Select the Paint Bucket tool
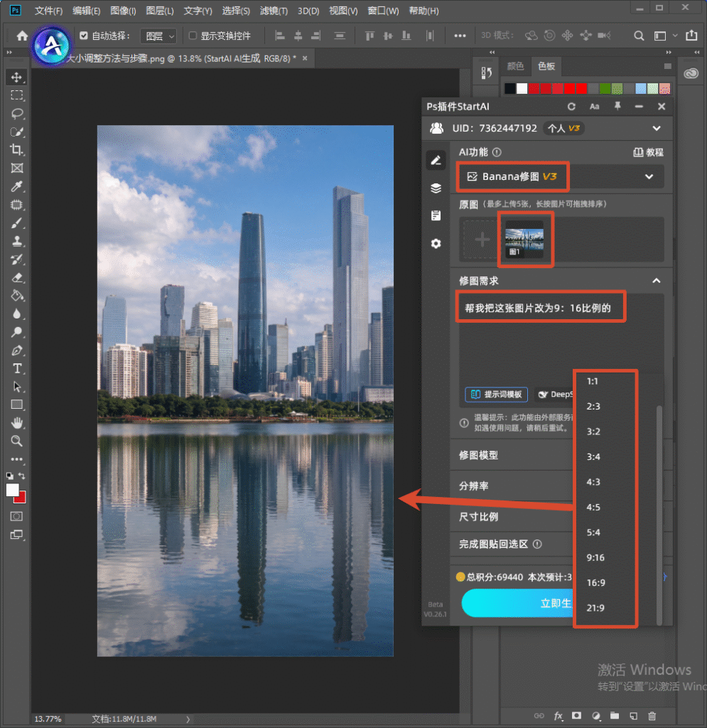Image resolution: width=707 pixels, height=728 pixels. click(17, 296)
